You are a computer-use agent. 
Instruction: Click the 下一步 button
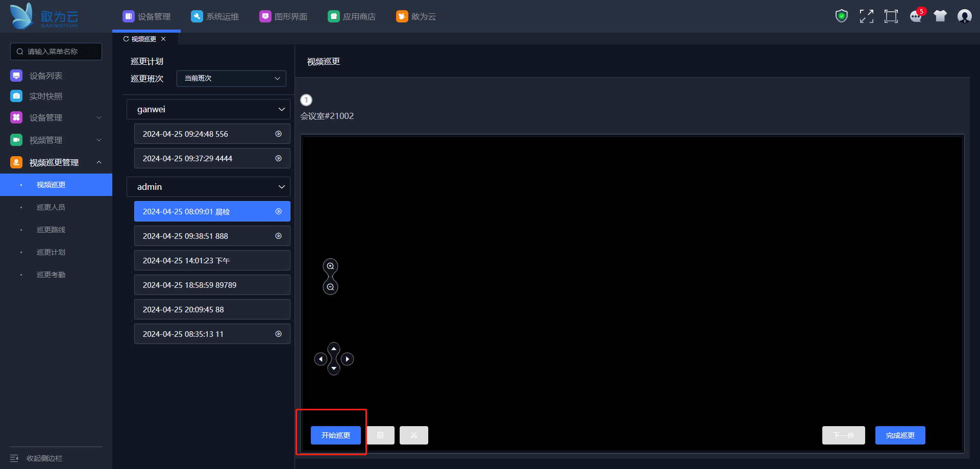[x=844, y=435]
